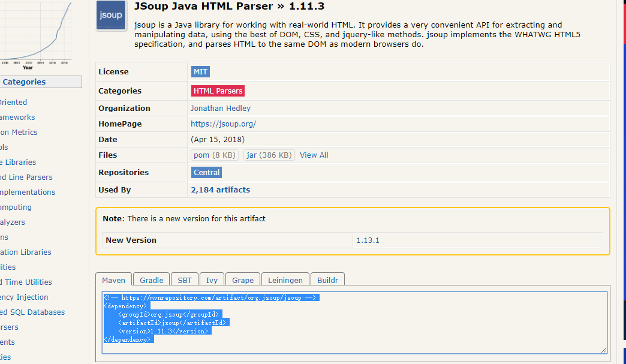Open the Central repository badge

pyautogui.click(x=206, y=173)
